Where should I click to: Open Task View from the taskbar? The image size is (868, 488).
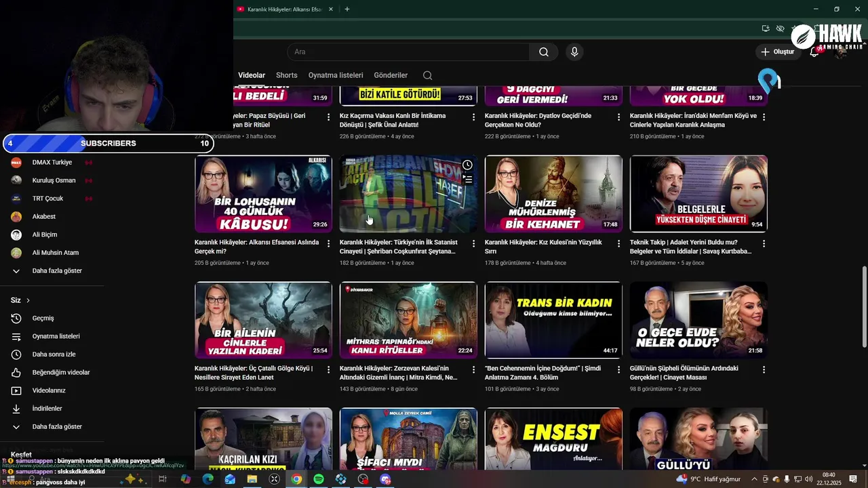point(163,479)
